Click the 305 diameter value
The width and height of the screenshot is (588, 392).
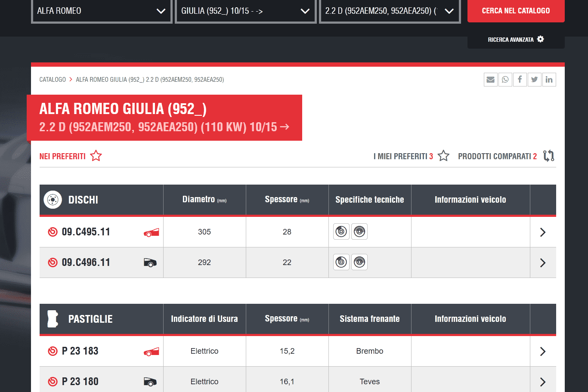click(204, 232)
